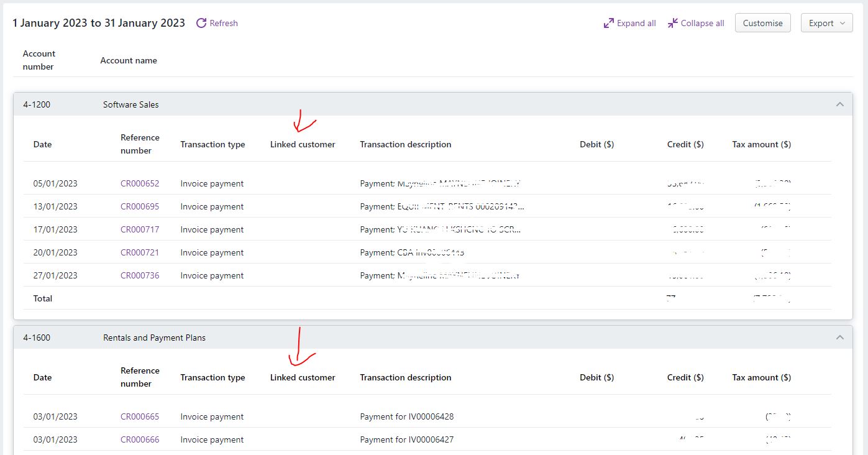This screenshot has height=455, width=868.
Task: Click the Collapse all arrows icon
Action: pos(673,23)
